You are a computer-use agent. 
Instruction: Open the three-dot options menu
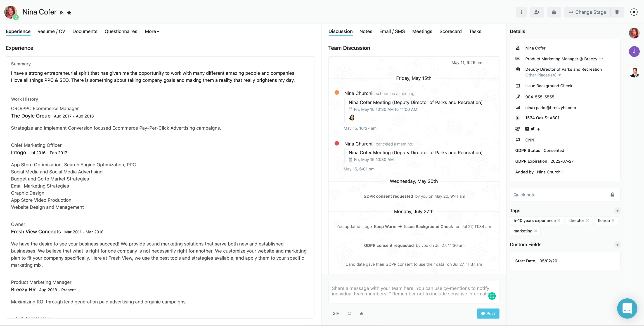click(521, 12)
